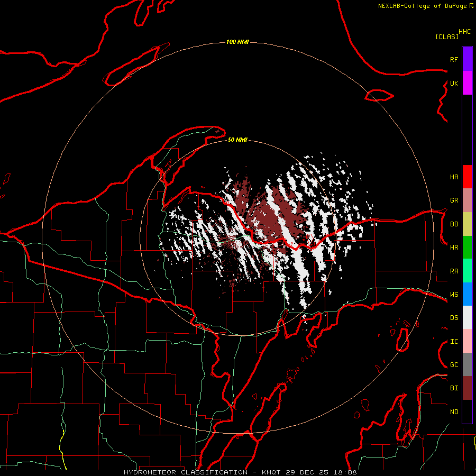476x476 pixels.
Task: Click the "HR" legend label
Action: (x=454, y=248)
